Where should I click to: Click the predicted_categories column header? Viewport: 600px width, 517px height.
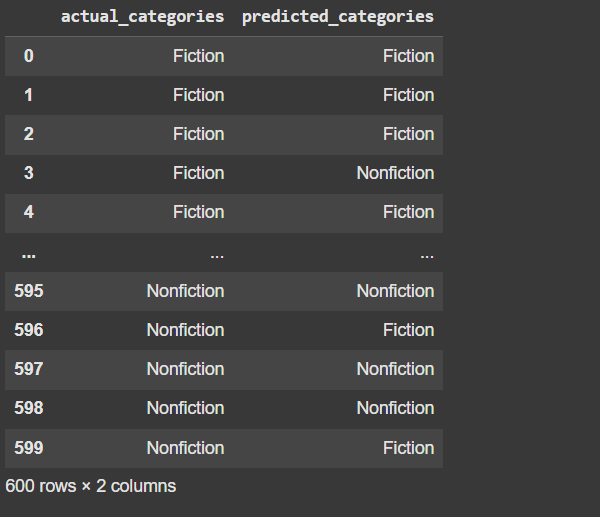coord(338,17)
